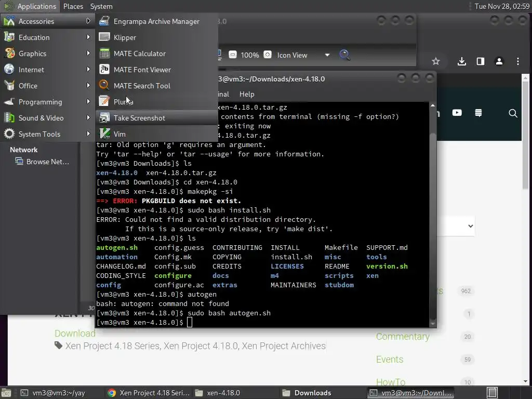Open the Commentary category link
This screenshot has height=399, width=532.
click(x=403, y=337)
